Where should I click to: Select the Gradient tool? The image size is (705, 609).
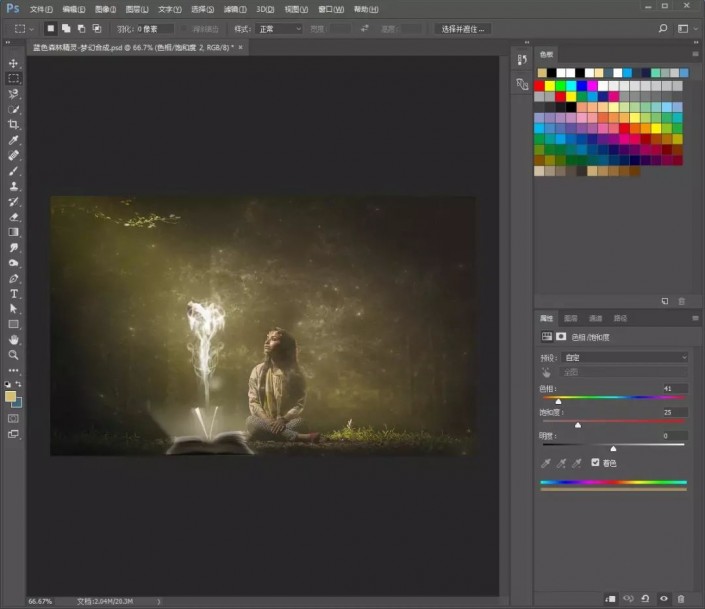(13, 232)
